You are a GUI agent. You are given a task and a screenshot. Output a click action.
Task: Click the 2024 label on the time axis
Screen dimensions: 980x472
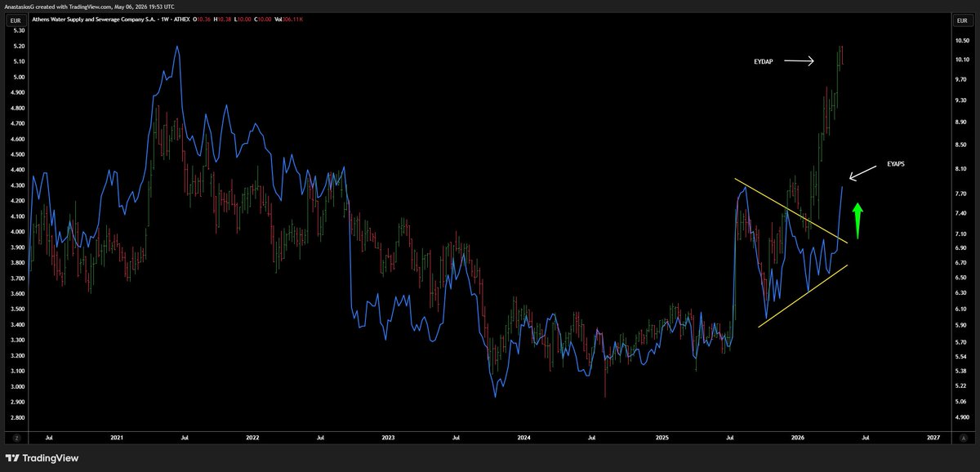(x=524, y=438)
